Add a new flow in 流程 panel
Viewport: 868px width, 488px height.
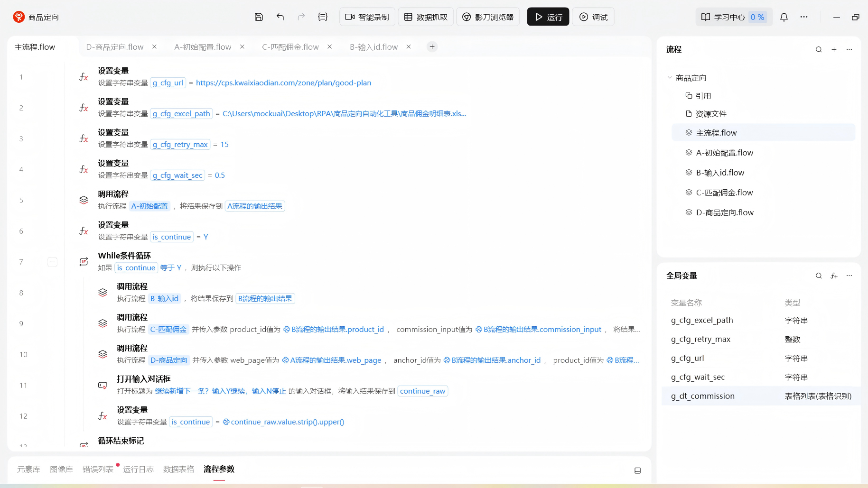tap(834, 49)
